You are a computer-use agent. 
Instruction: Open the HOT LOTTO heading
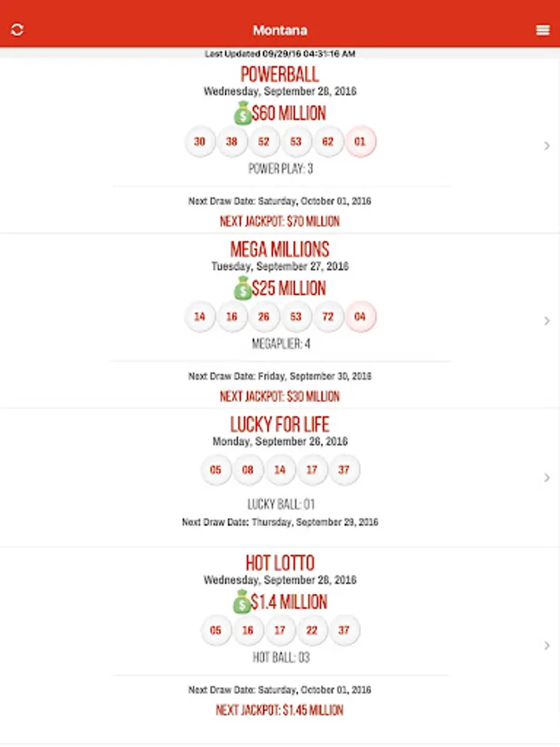pos(280,564)
